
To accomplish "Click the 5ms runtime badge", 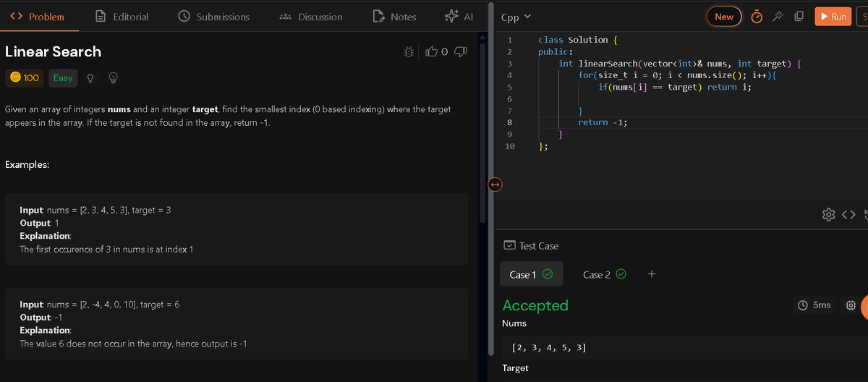I will coord(814,306).
